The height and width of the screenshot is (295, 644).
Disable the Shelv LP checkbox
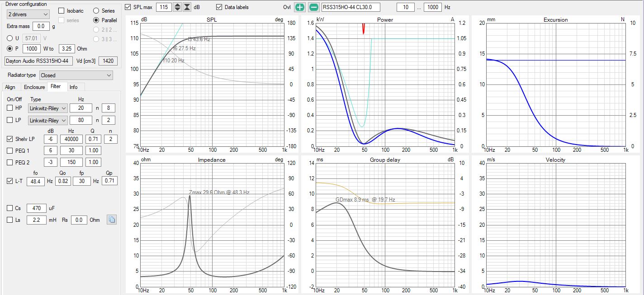10,139
